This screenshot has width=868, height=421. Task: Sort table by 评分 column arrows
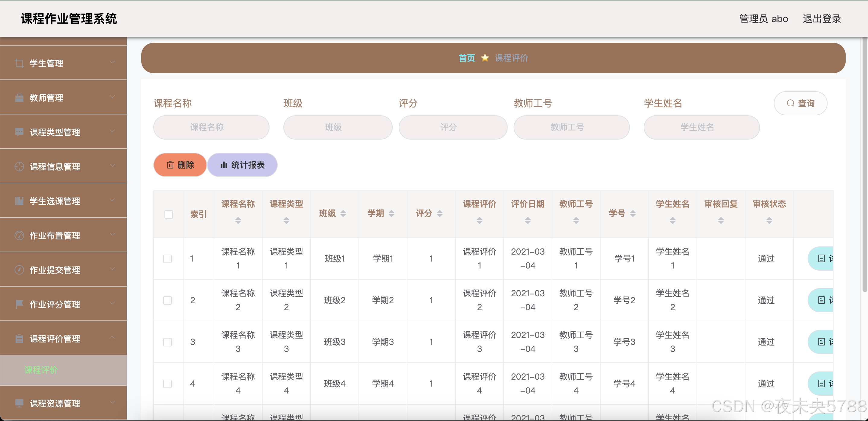click(439, 213)
